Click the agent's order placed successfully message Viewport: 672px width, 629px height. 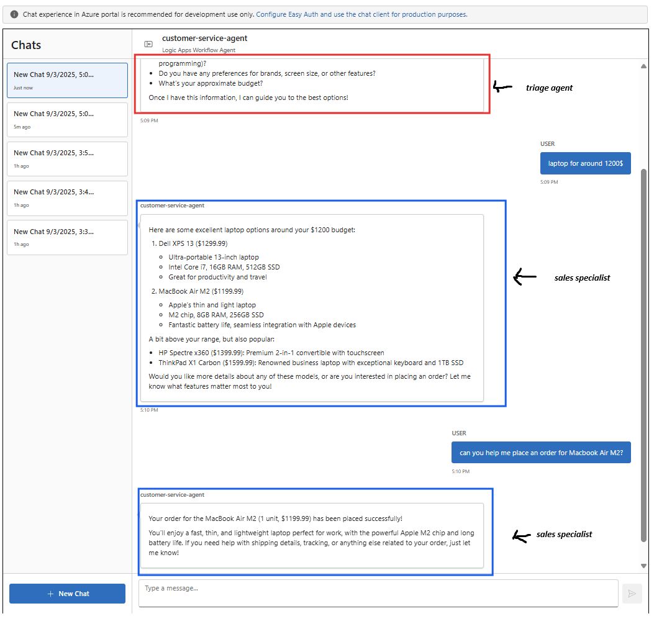click(311, 535)
